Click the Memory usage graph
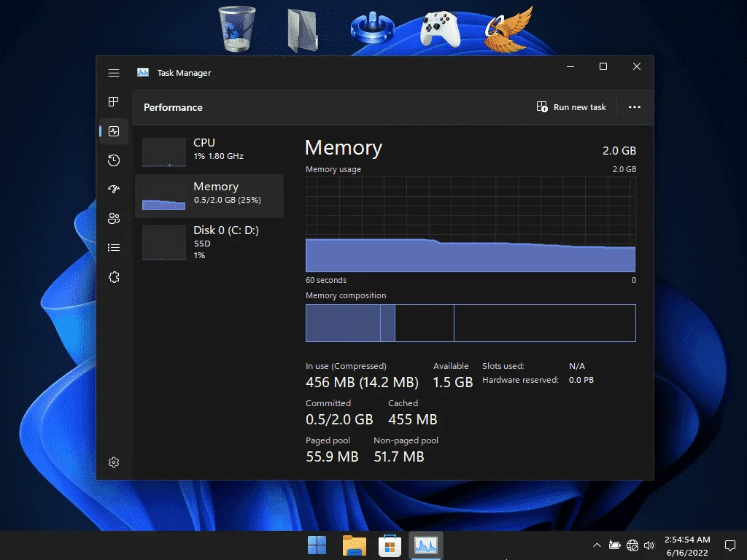 [x=471, y=225]
